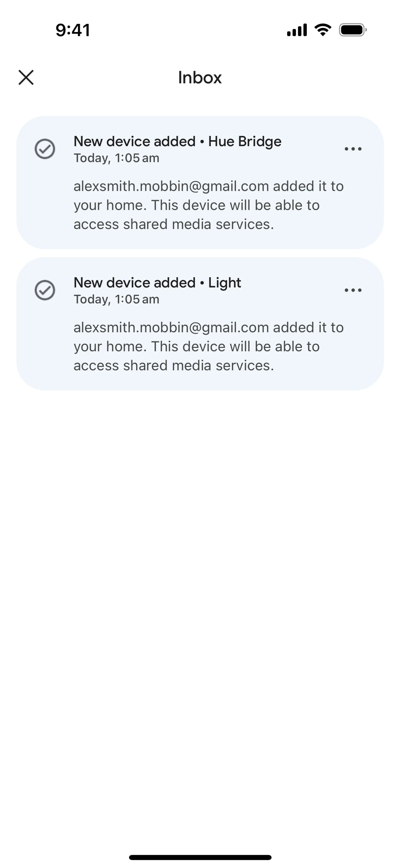Tap the Inbox header title
Image resolution: width=400 pixels, height=868 pixels.
tap(200, 78)
